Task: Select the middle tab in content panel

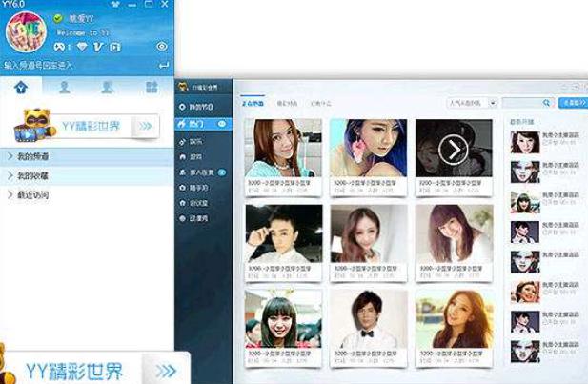Action: point(287,103)
